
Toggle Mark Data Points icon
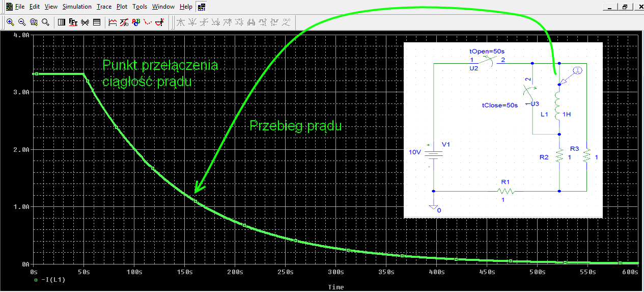(x=147, y=22)
